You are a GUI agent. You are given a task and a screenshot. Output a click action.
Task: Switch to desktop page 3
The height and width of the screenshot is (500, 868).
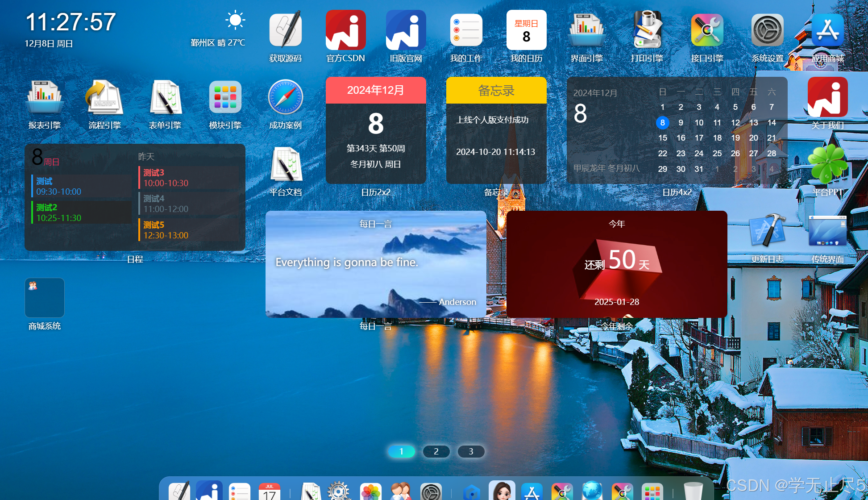pyautogui.click(x=471, y=451)
